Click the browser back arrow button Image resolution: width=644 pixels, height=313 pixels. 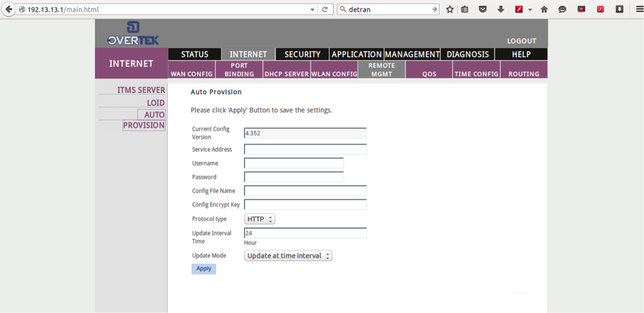click(9, 9)
